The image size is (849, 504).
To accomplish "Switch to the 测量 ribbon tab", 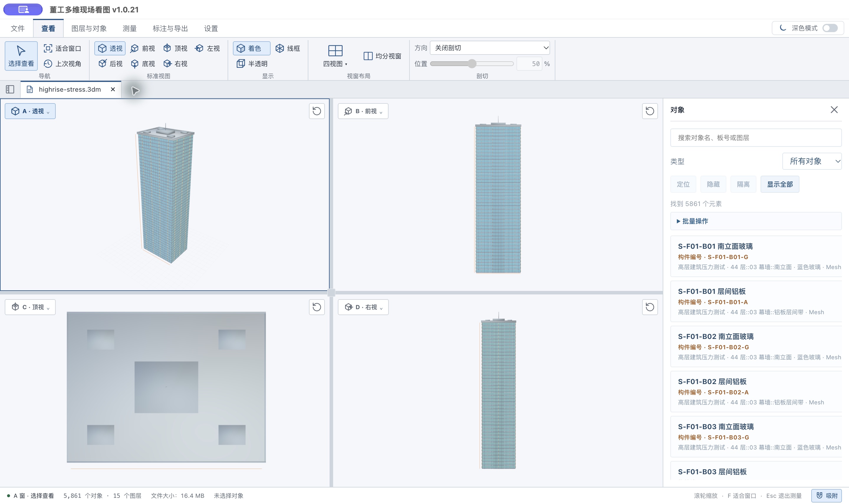I will 129,29.
